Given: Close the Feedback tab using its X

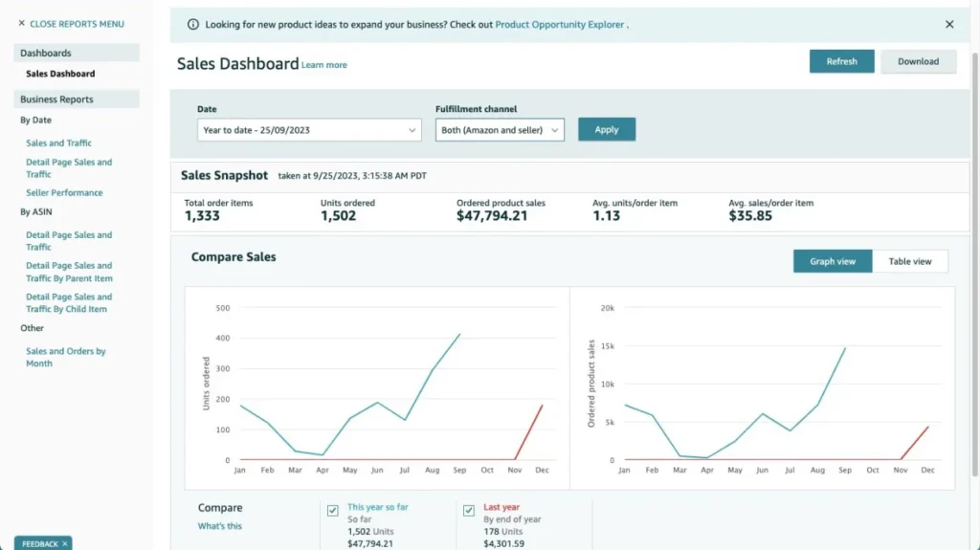Looking at the screenshot, I should (x=65, y=543).
